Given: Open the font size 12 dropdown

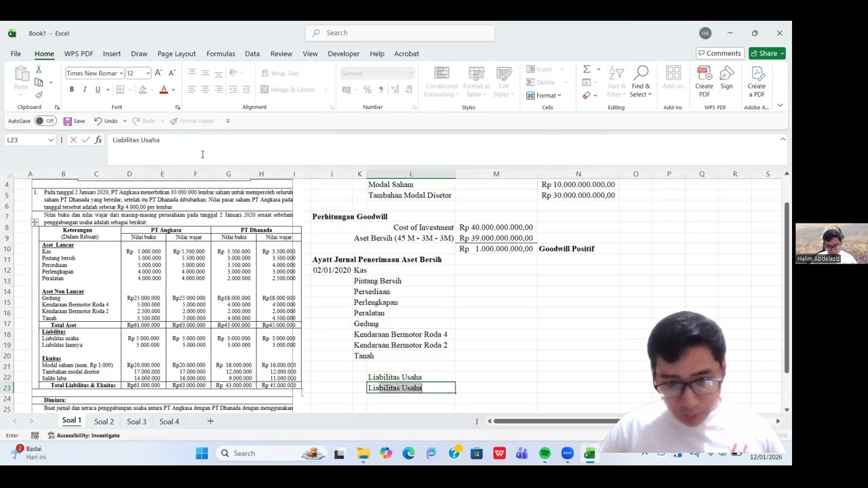Looking at the screenshot, I should coord(148,73).
